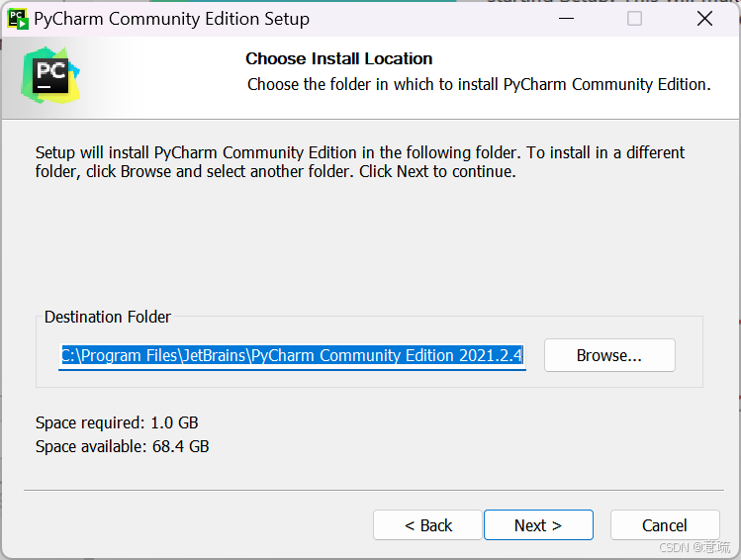Screen dimensions: 741x560
Task: Click the PyCharm title bar installer icon
Action: pyautogui.click(x=18, y=19)
